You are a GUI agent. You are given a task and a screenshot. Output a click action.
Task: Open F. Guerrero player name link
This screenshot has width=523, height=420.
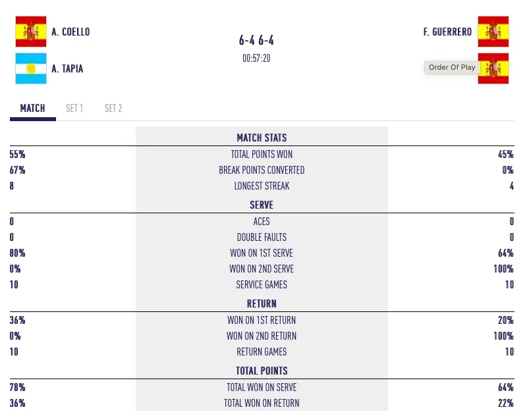pos(447,32)
